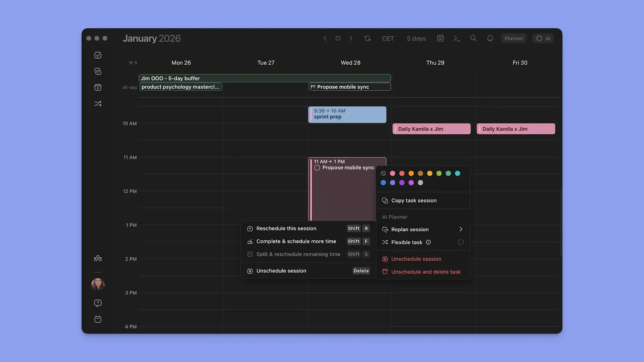Select Unschedule and delete task option
644x362 pixels.
click(x=425, y=271)
